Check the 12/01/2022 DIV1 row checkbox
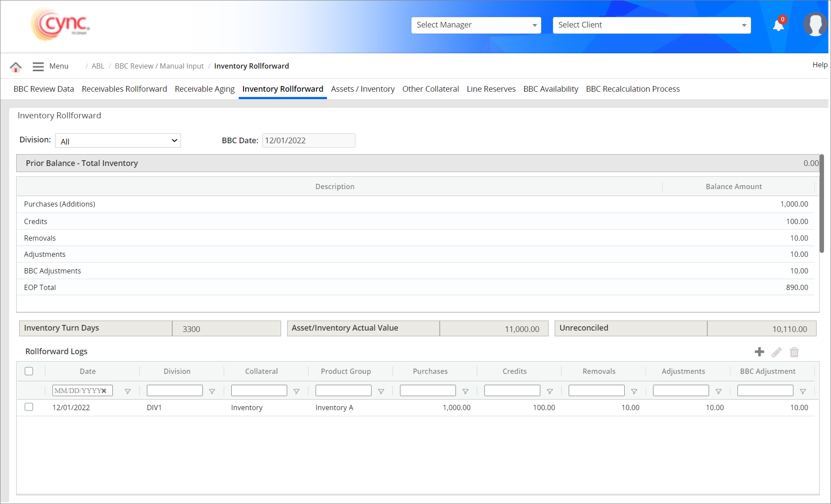831x504 pixels. click(29, 407)
